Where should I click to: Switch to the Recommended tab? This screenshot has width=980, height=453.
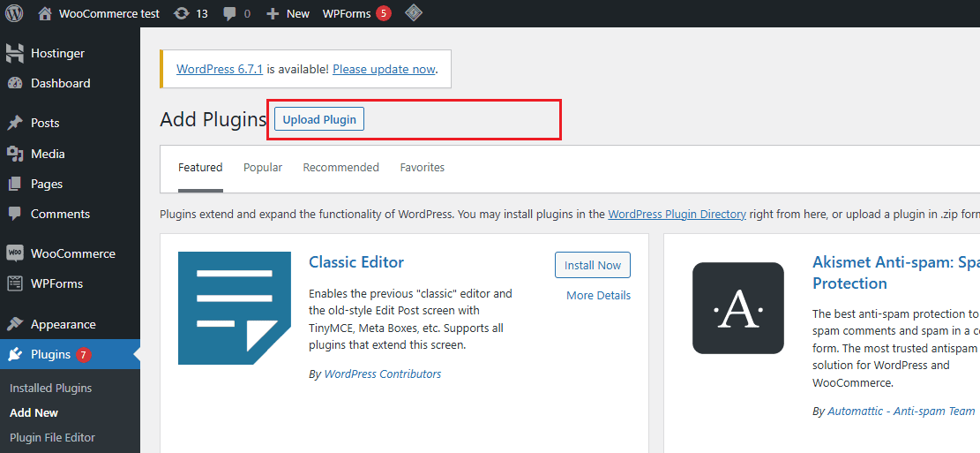click(x=340, y=167)
